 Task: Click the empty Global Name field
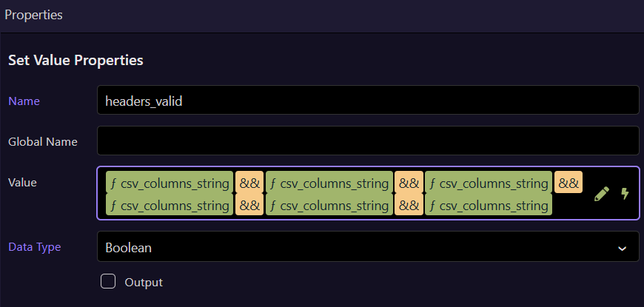click(x=367, y=141)
